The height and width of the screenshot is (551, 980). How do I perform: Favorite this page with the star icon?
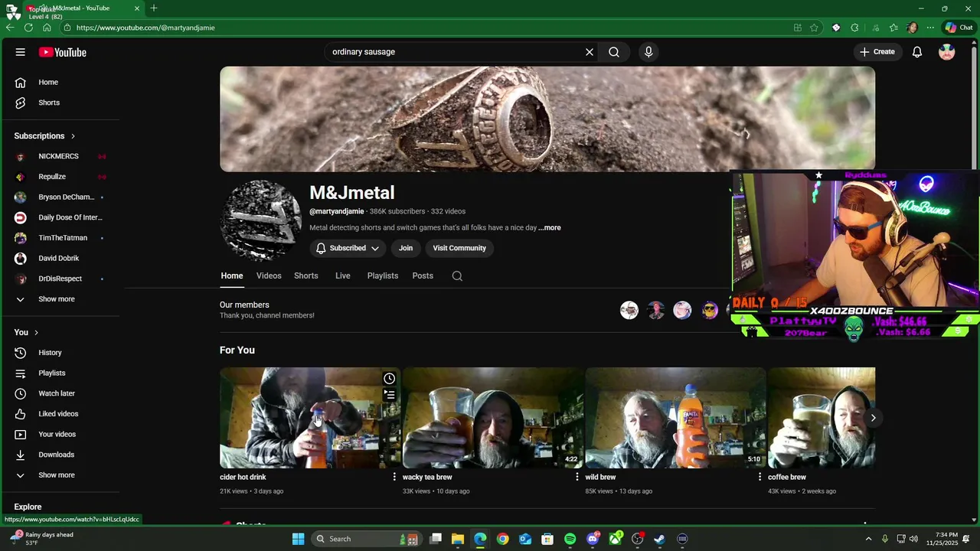(x=814, y=28)
